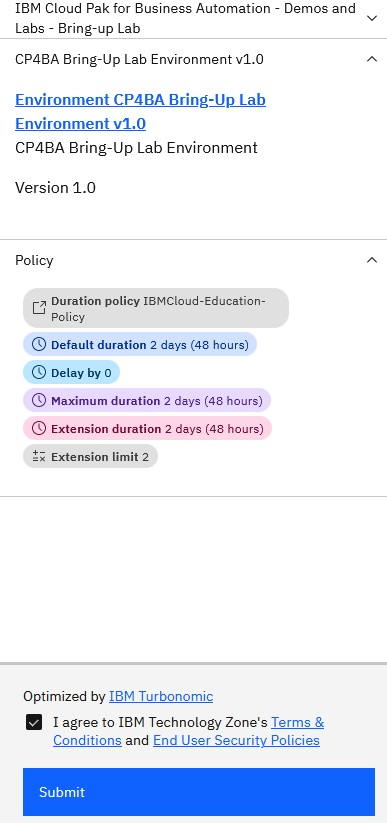
Task: Collapse the Policy section chevron
Action: point(372,260)
